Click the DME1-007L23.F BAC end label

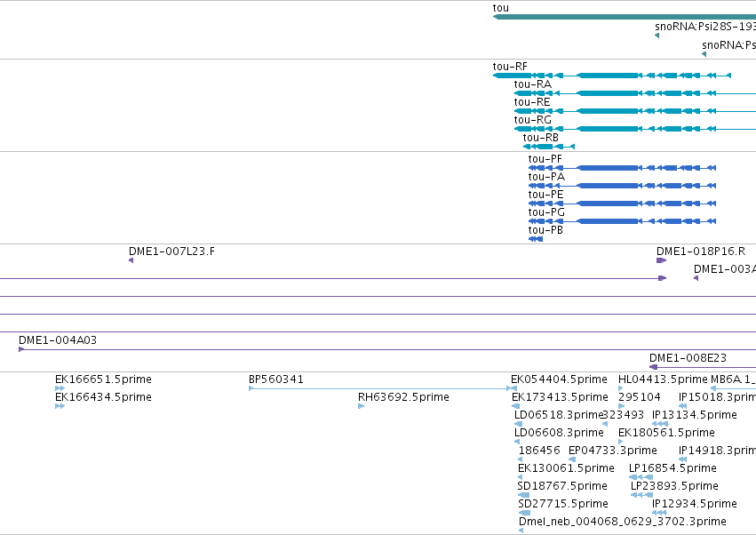(171, 252)
